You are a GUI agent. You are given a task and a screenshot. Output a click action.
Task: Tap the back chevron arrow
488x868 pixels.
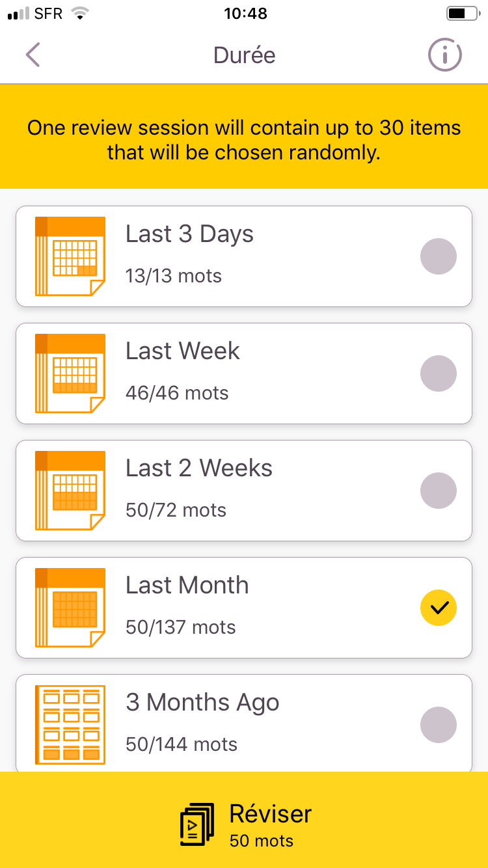(33, 55)
